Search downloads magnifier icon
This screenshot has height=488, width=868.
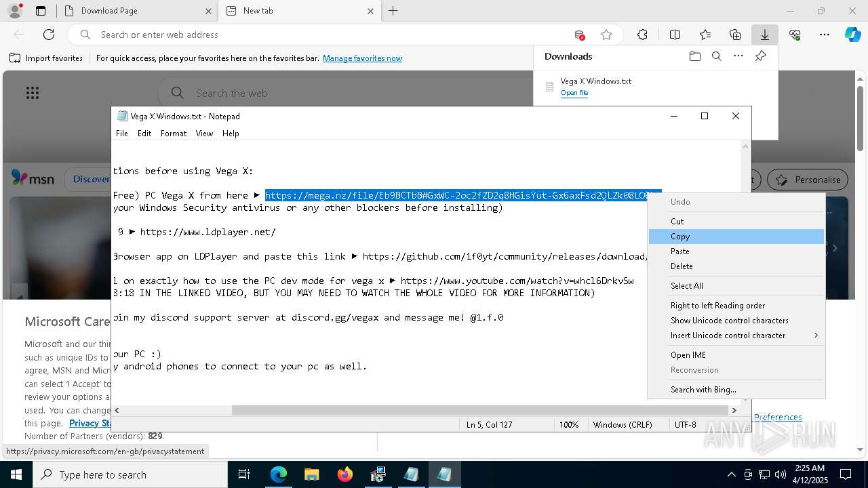(x=717, y=56)
